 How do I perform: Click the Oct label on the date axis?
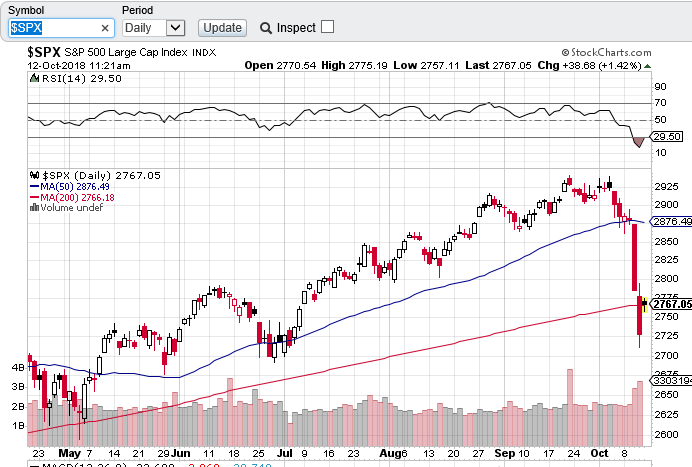(x=599, y=453)
